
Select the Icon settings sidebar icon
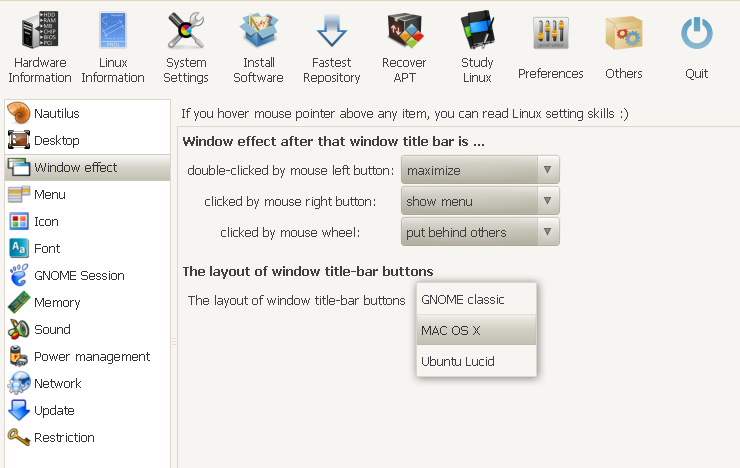point(19,221)
